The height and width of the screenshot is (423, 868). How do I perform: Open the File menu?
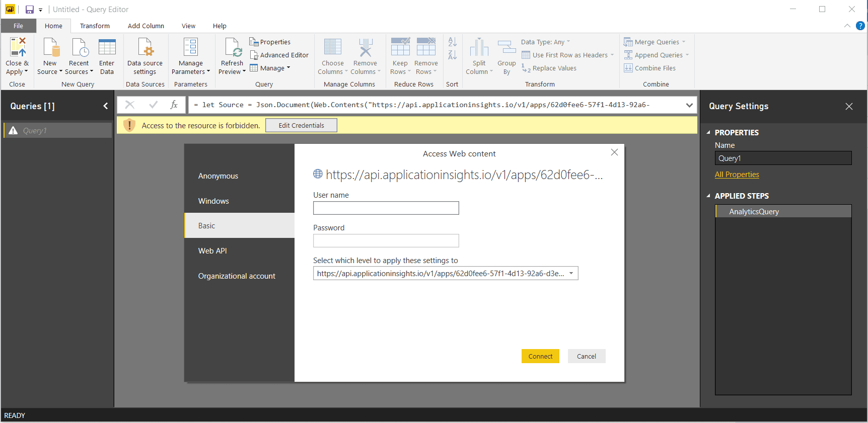point(19,26)
